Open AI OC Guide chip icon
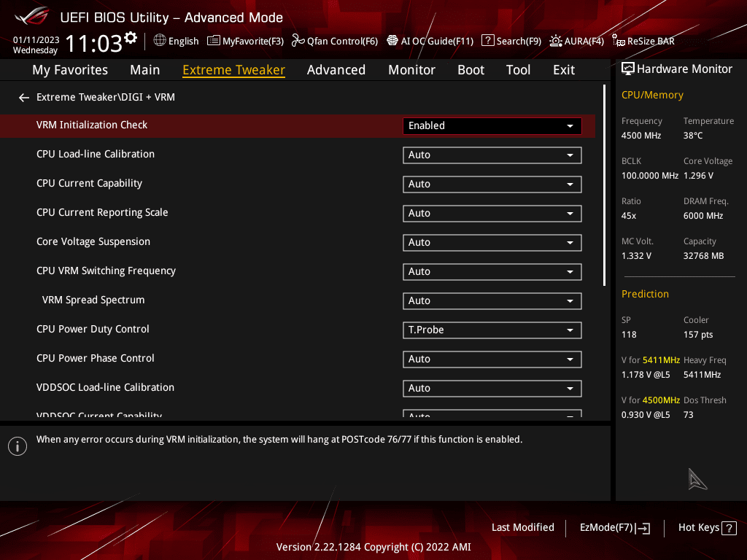 (392, 41)
